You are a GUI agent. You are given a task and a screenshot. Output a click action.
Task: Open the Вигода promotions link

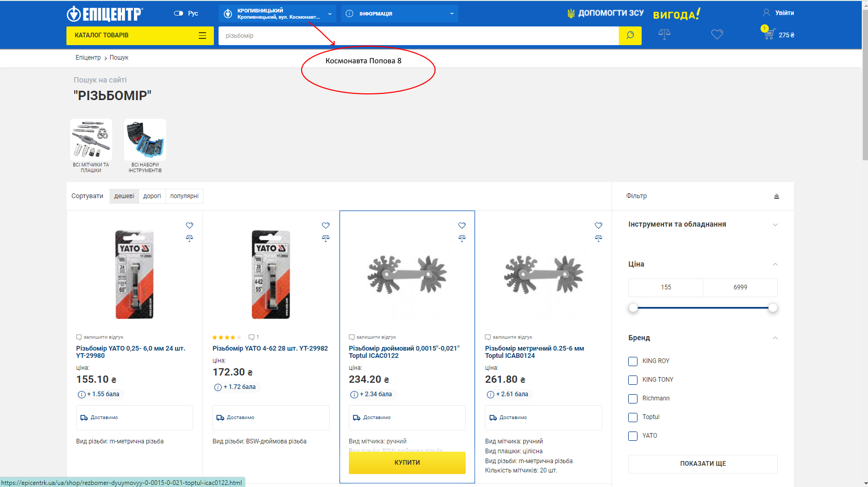676,14
